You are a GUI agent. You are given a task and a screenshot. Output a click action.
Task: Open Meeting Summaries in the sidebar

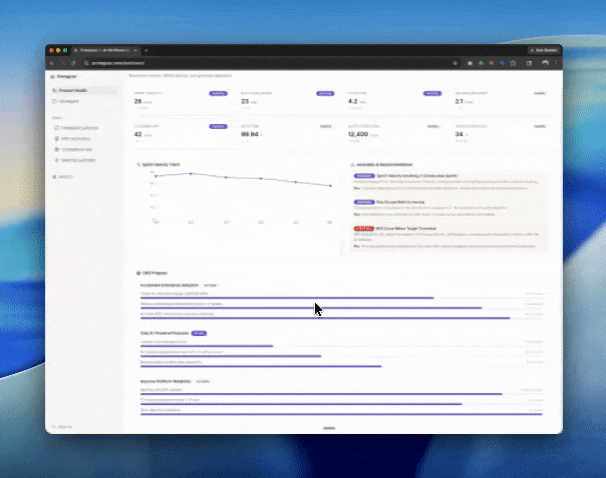point(84,160)
